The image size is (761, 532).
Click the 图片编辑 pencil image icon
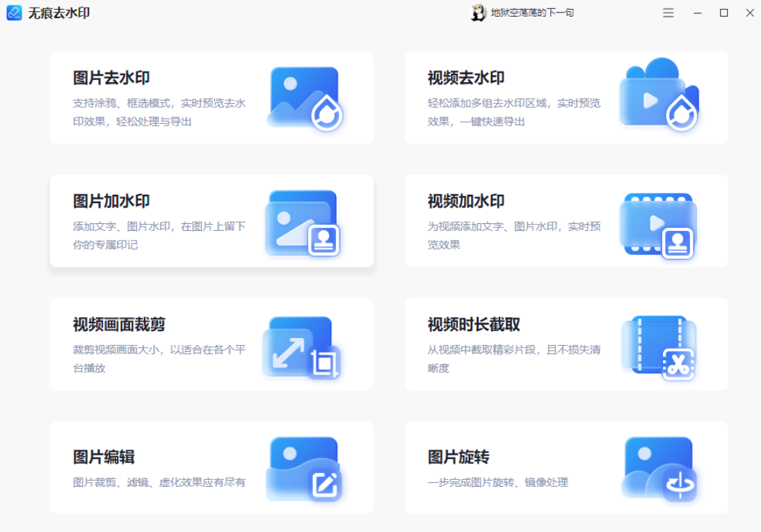pos(305,469)
